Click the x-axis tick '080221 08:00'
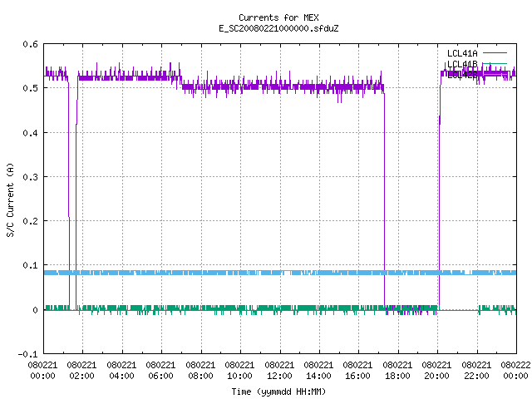This screenshot has height=399, width=532. [200, 371]
